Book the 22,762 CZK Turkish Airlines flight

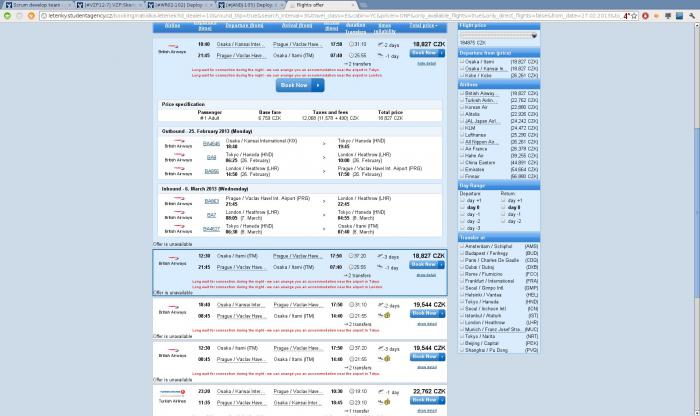click(427, 400)
